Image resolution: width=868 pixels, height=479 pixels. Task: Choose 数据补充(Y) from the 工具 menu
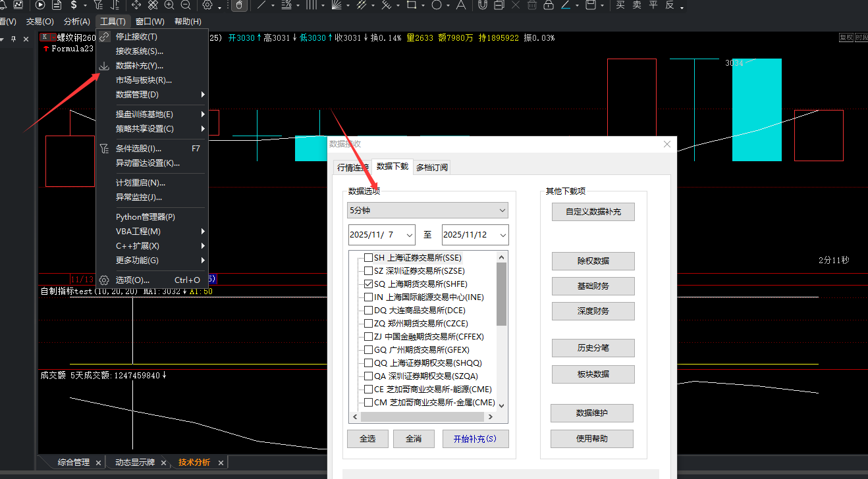point(139,66)
